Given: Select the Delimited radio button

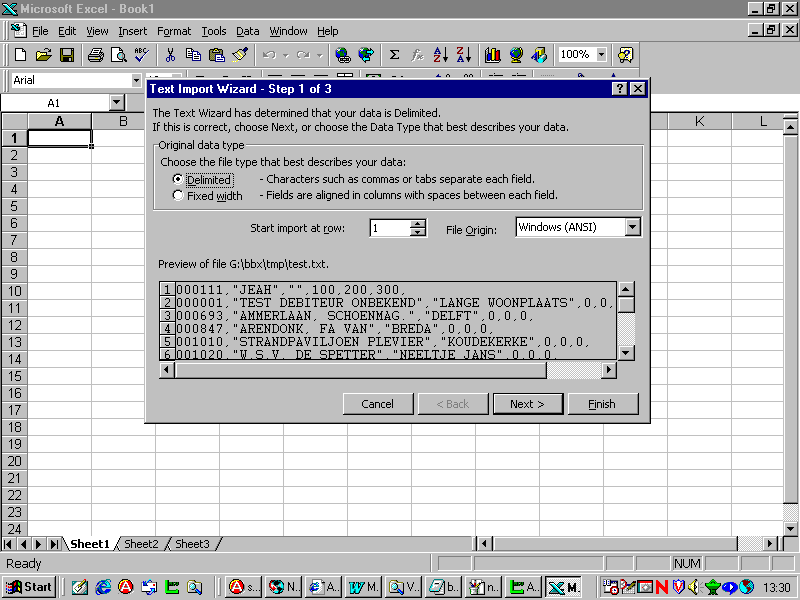Looking at the screenshot, I should [178, 179].
